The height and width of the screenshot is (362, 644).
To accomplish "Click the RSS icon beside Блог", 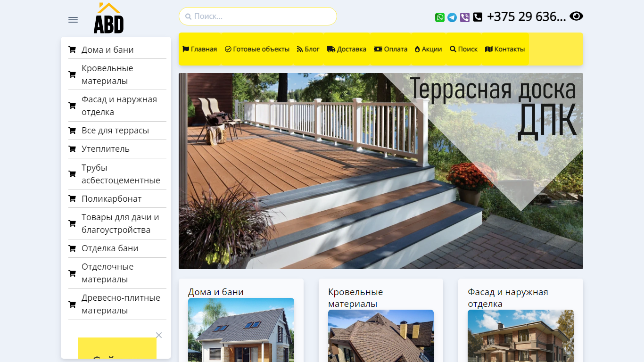I will point(299,49).
